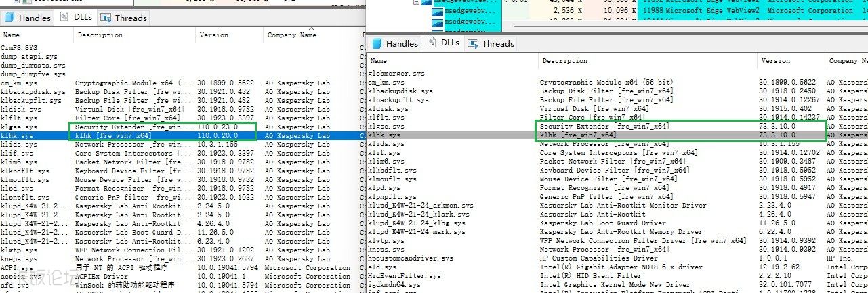
Task: Click the WinSock 的辅助功能驱动程序 description
Action: [x=125, y=286]
